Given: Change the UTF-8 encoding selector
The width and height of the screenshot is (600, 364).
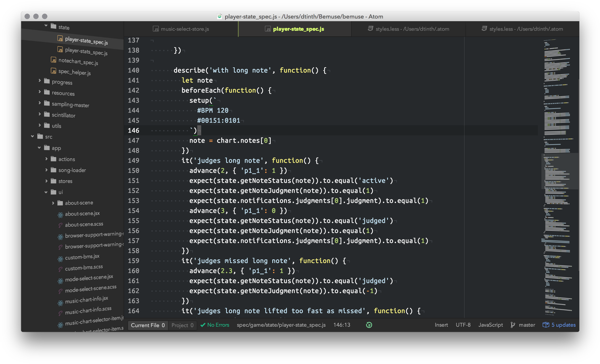Looking at the screenshot, I should (463, 325).
